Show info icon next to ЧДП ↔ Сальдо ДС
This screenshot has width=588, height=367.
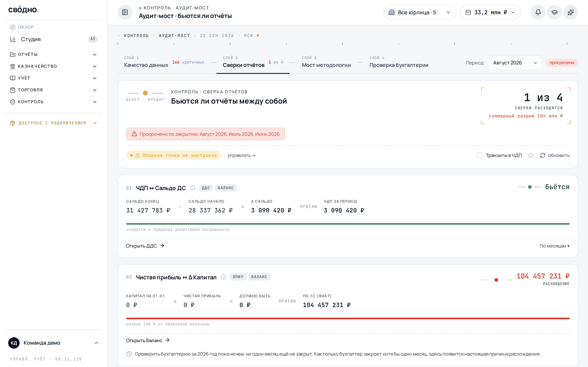click(193, 188)
